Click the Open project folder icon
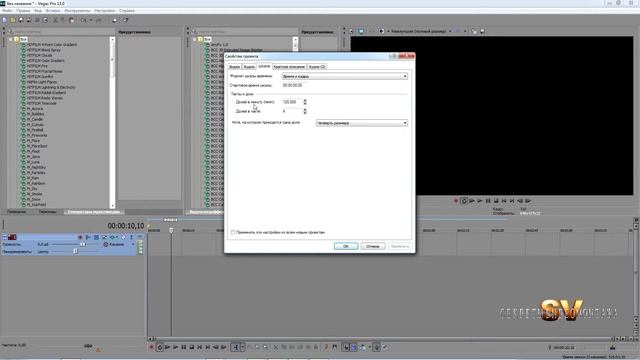The width and height of the screenshot is (640, 360). tap(13, 20)
